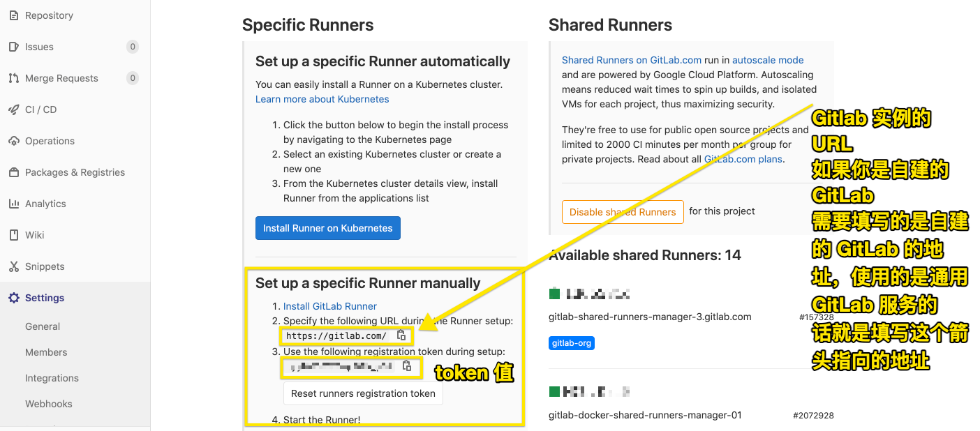The image size is (980, 431).
Task: Click Set up a specific Runner automatically heading
Action: (x=383, y=61)
